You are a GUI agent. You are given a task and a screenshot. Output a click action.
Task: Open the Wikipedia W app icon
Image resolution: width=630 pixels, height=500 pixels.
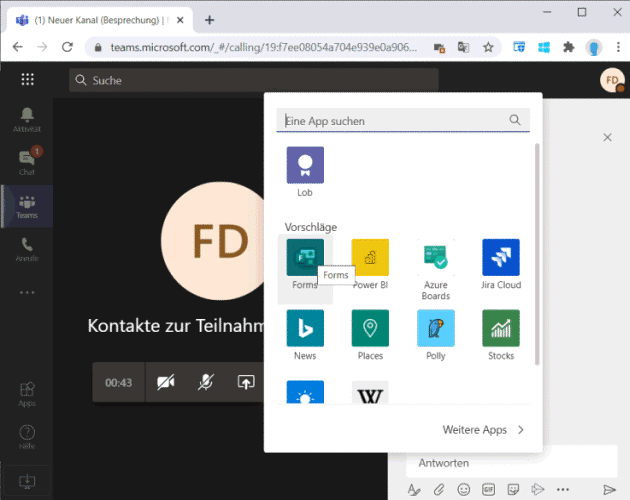[x=370, y=392]
